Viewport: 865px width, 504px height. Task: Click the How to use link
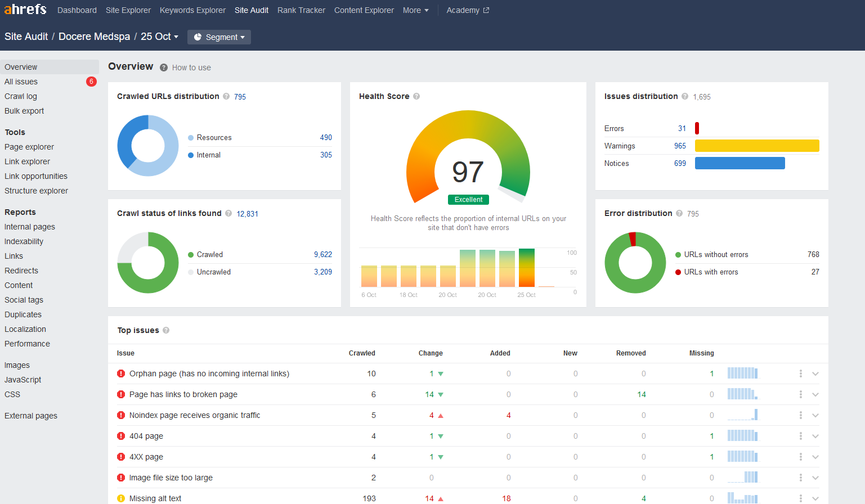pyautogui.click(x=191, y=67)
